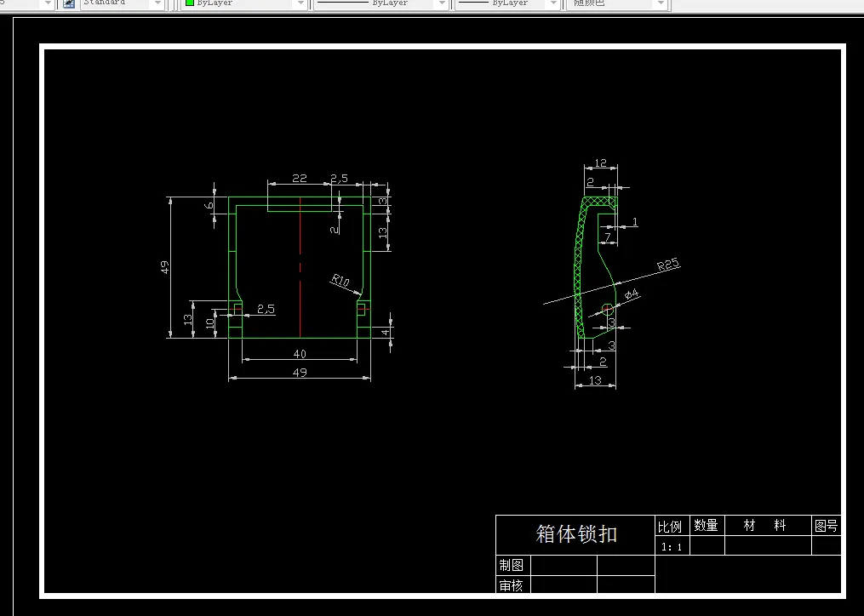Click the 审核 label in title block

tap(512, 585)
